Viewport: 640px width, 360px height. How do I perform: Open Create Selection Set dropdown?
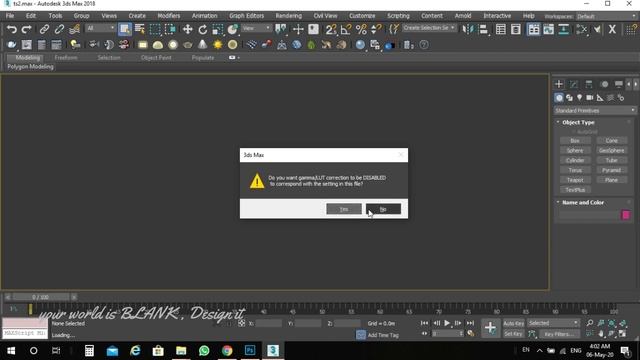click(429, 28)
